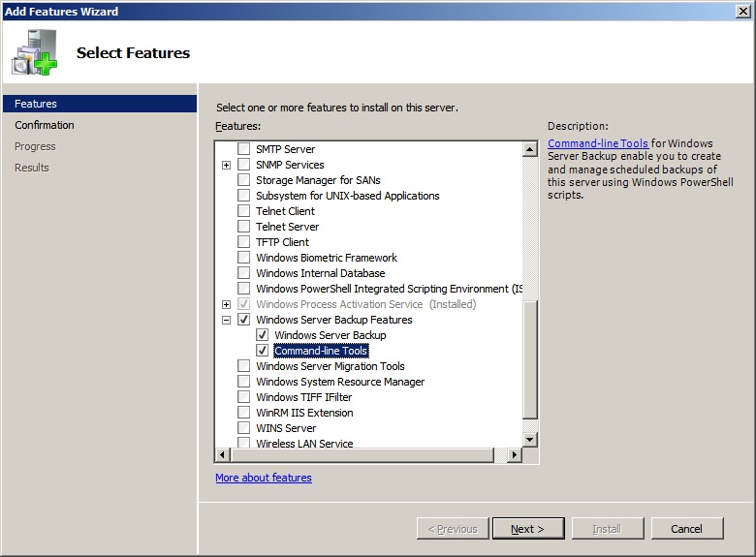The height and width of the screenshot is (557, 756).
Task: Uncheck Windows Server Backup Features checkbox
Action: tap(244, 320)
